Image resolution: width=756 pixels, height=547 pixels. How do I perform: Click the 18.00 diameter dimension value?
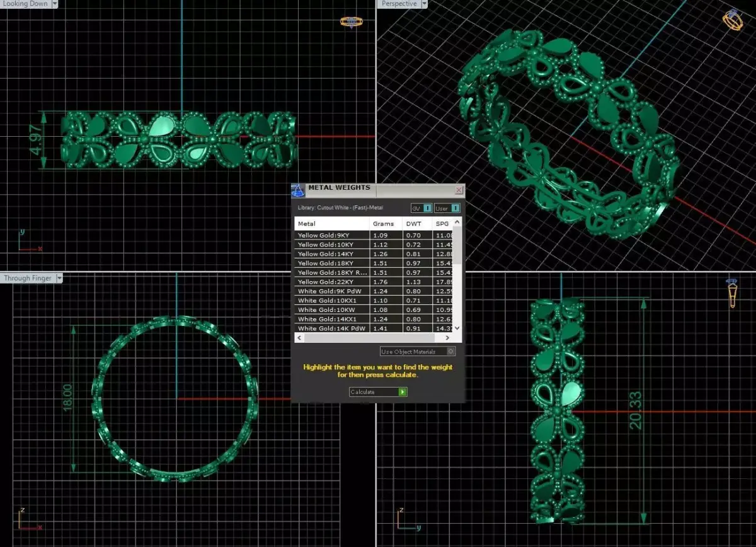click(x=67, y=398)
